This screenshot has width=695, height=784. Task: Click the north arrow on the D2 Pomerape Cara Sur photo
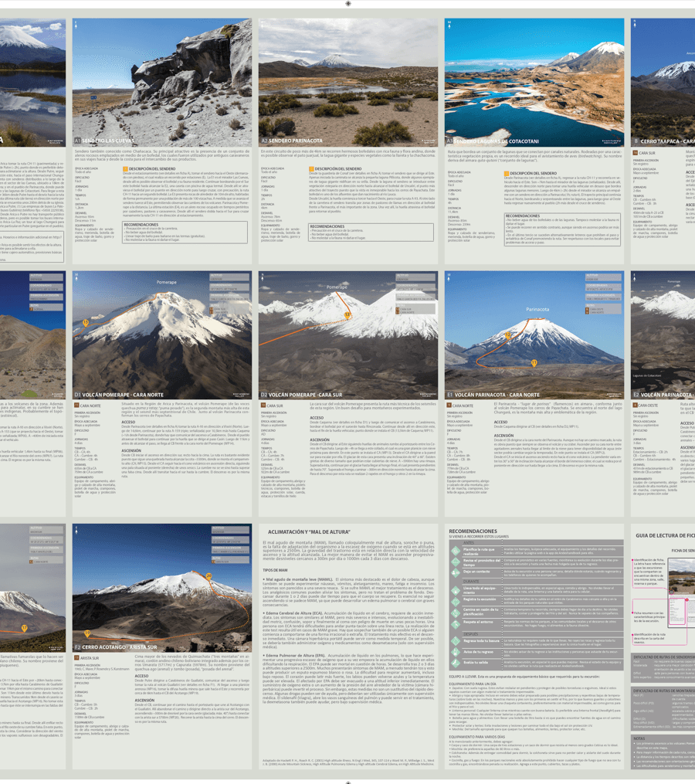(262, 277)
